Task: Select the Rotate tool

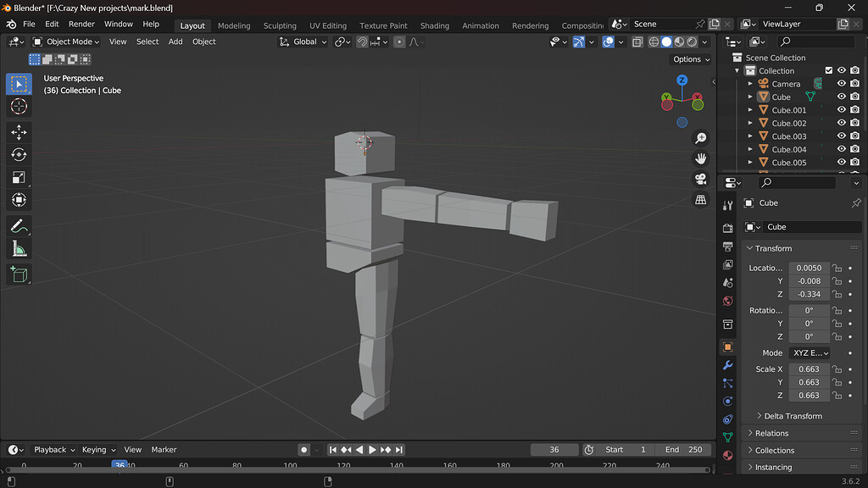Action: tap(19, 154)
